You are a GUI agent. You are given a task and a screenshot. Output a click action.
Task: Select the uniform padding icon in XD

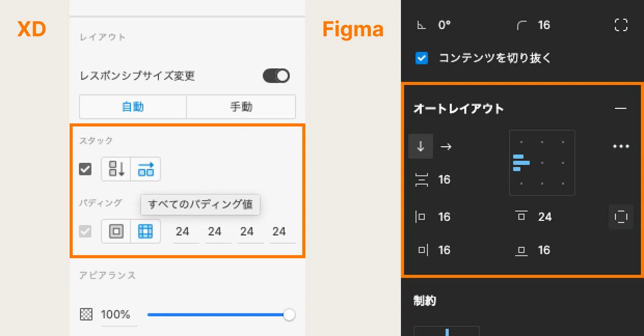(116, 232)
